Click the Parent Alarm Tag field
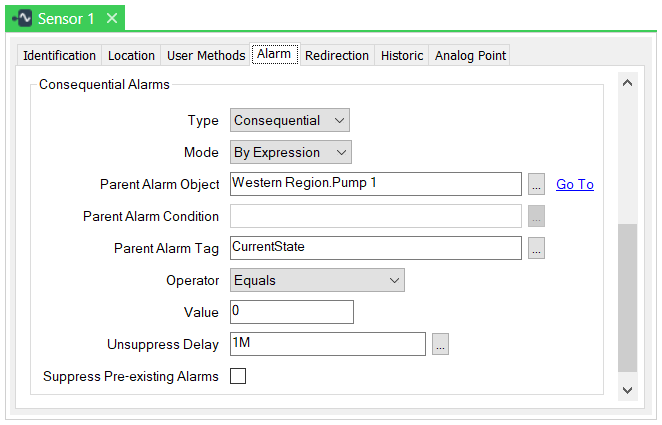Viewport: 662px width, 425px height. pyautogui.click(x=376, y=248)
